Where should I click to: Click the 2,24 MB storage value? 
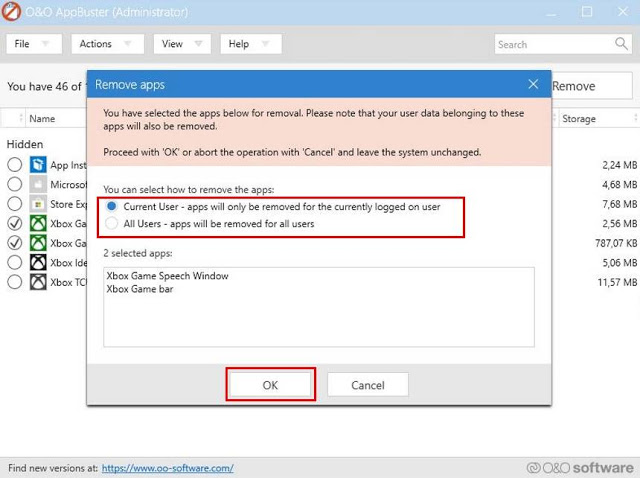click(x=620, y=165)
